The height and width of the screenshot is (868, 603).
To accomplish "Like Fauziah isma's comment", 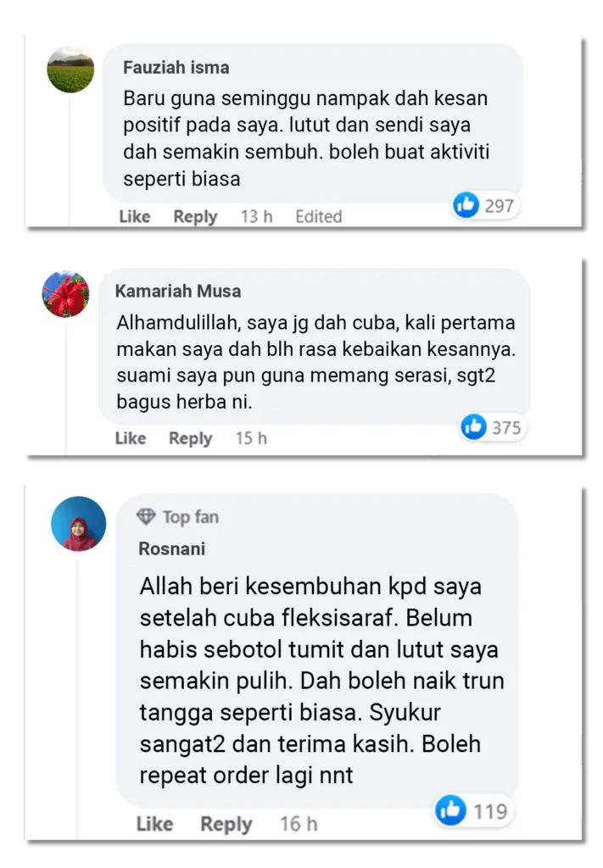I will (x=135, y=216).
